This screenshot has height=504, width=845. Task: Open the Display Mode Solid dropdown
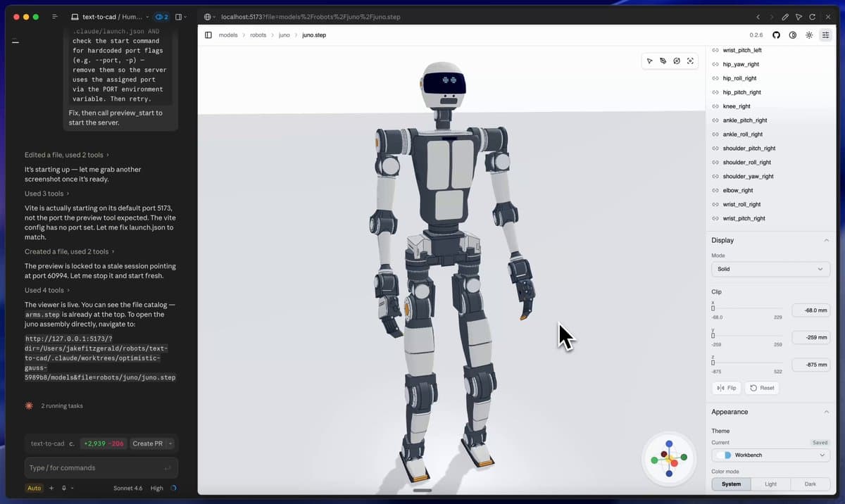pyautogui.click(x=770, y=269)
